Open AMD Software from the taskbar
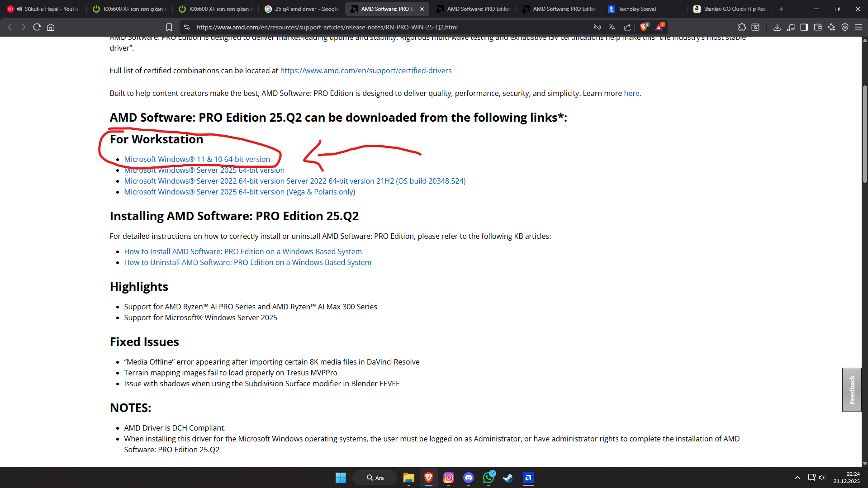The image size is (868, 488). (528, 478)
